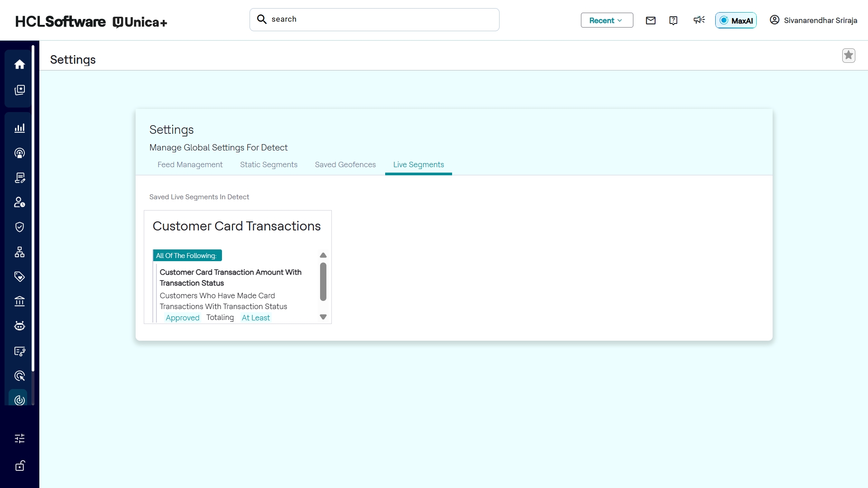
Task: Click the segment card scrollbar thumb
Action: coord(323,282)
